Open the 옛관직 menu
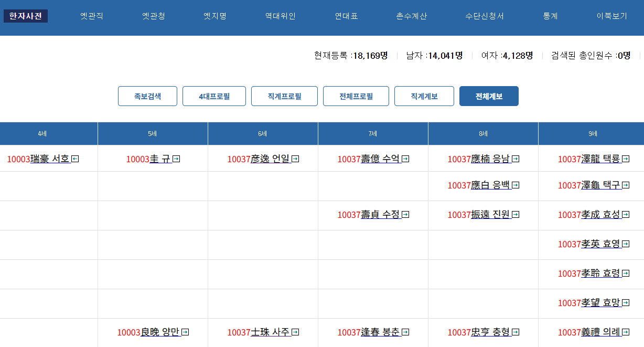The width and height of the screenshot is (644, 347). 92,16
